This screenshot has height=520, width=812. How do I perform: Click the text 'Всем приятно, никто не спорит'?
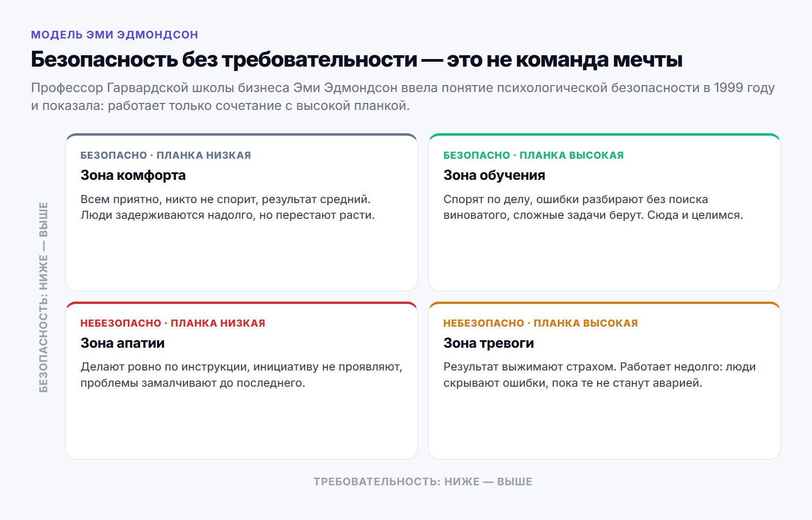click(x=169, y=199)
